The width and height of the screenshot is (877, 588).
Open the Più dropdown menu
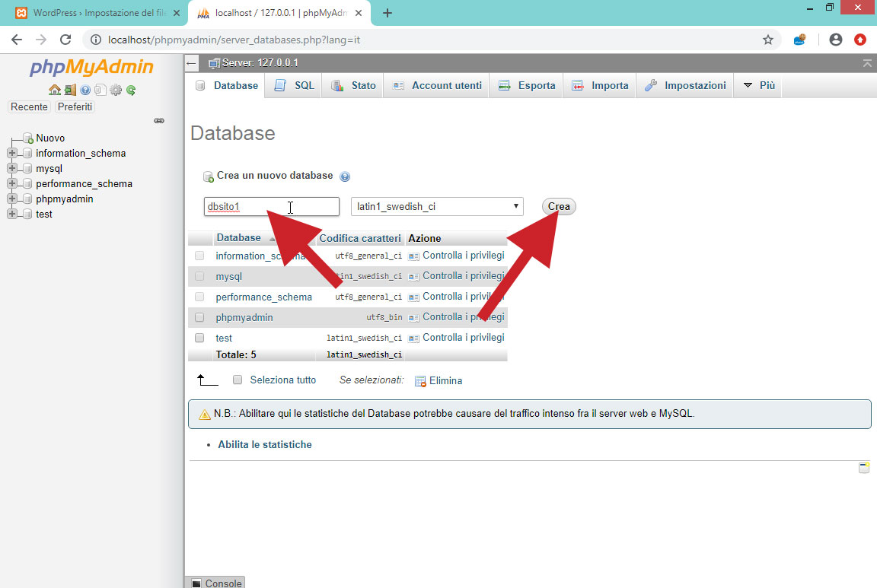pos(758,85)
